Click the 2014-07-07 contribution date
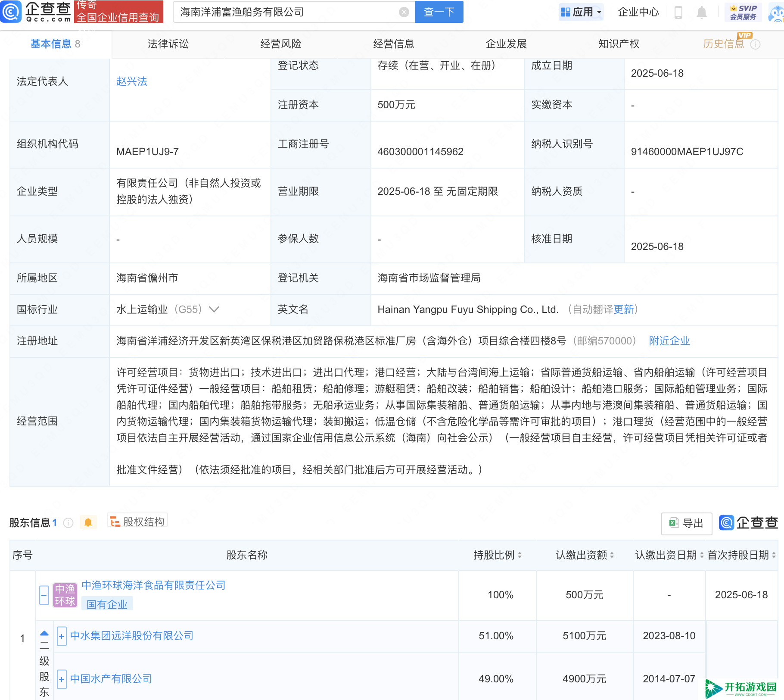 (x=669, y=679)
